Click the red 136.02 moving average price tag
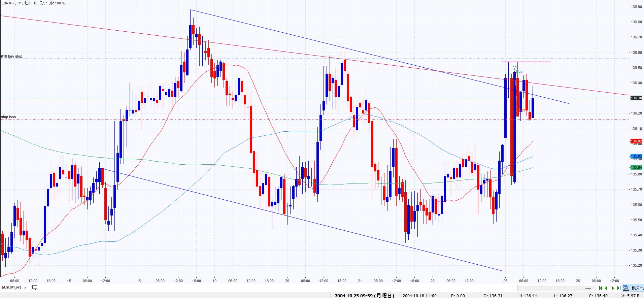This screenshot has width=644, height=298. tap(636, 141)
